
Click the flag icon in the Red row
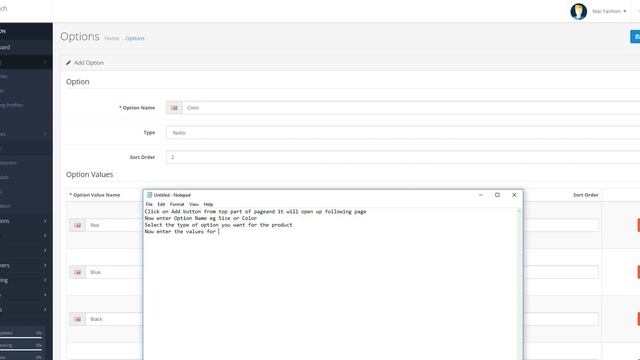click(78, 225)
